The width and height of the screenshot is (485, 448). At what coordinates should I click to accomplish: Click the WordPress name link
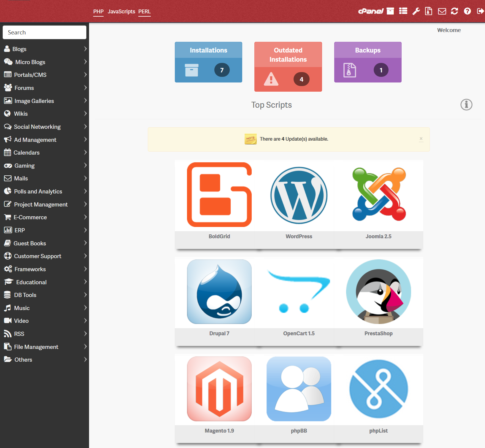[299, 236]
